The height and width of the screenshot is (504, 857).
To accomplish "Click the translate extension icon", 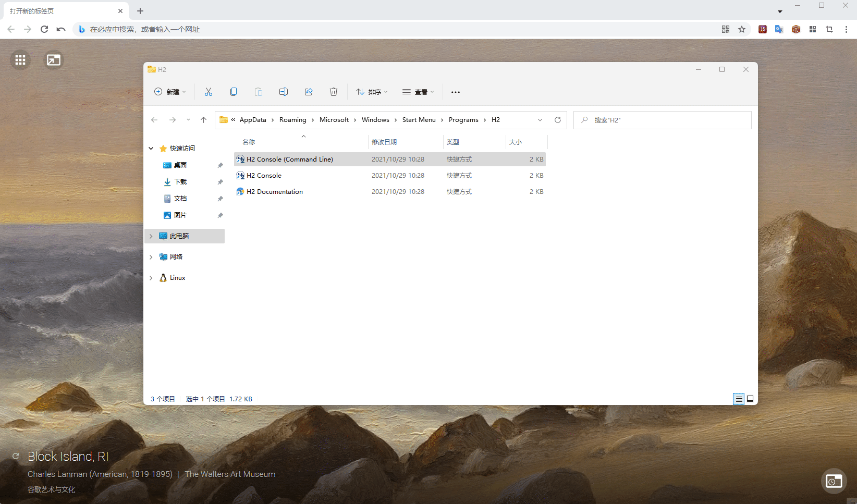I will (x=779, y=29).
